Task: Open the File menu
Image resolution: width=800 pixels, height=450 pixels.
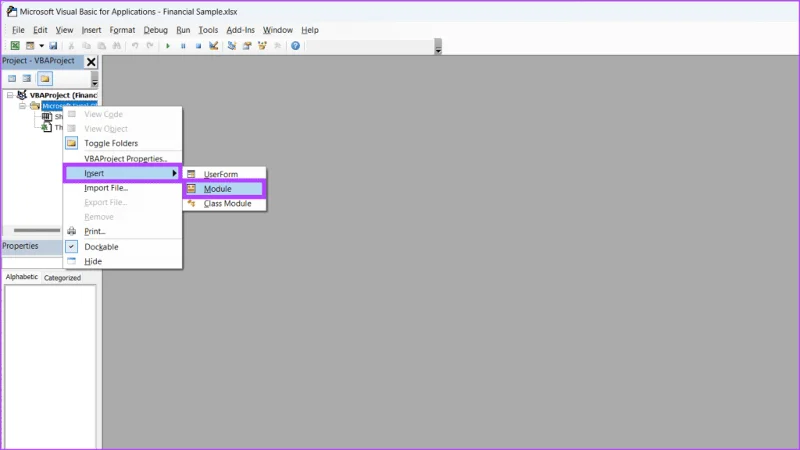Action: pyautogui.click(x=18, y=30)
